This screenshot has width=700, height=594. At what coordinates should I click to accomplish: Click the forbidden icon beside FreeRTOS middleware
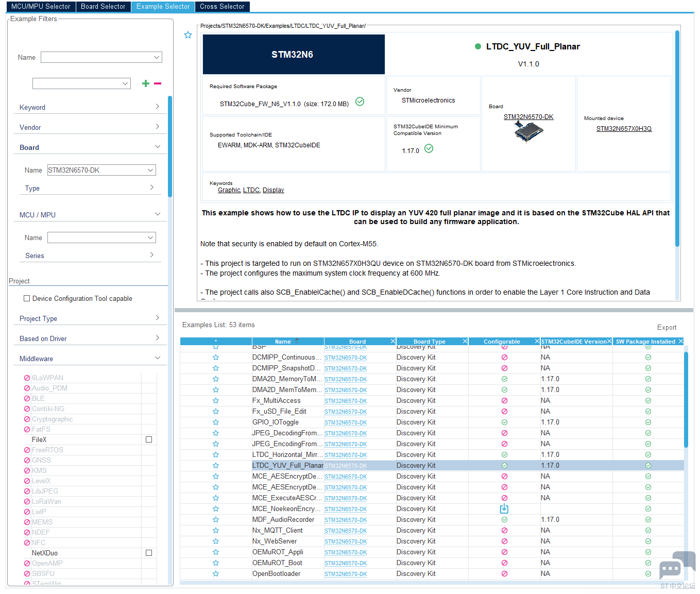(27, 450)
